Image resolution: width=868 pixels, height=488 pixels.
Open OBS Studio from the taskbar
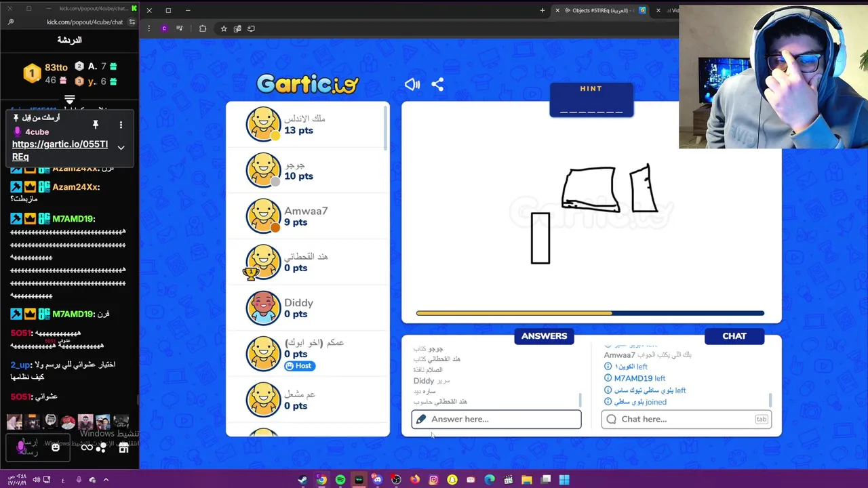tap(396, 480)
